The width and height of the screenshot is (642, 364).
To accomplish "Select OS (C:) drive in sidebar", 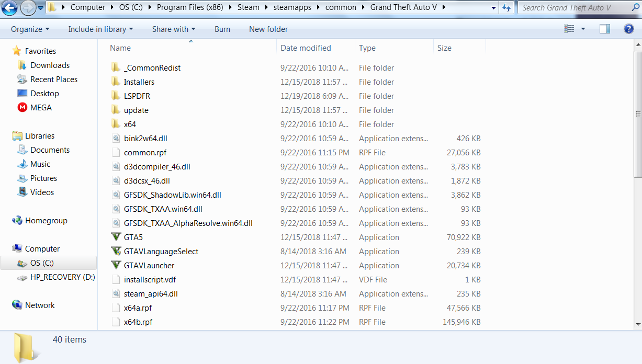I will pos(42,263).
